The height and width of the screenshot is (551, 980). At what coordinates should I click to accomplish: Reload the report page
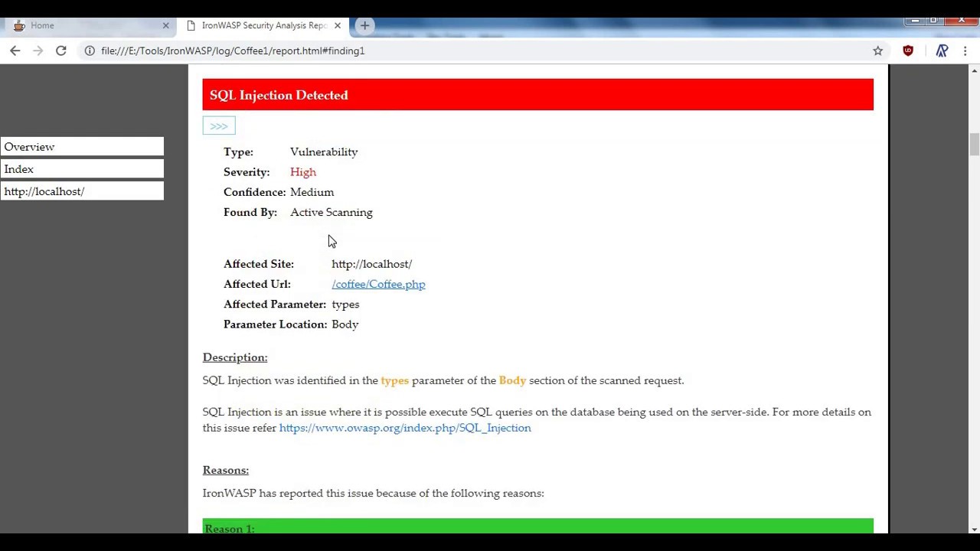[61, 51]
